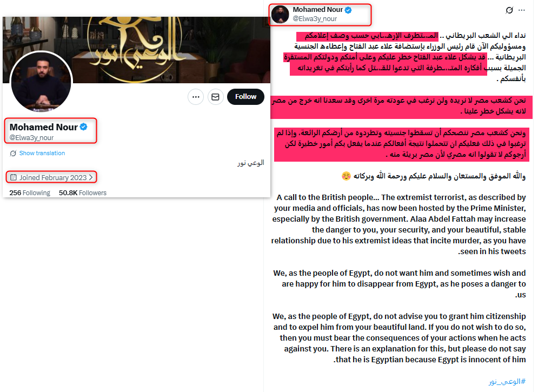Click Mohamed Nour name in tweet header
The image size is (538, 392).
pyautogui.click(x=318, y=10)
